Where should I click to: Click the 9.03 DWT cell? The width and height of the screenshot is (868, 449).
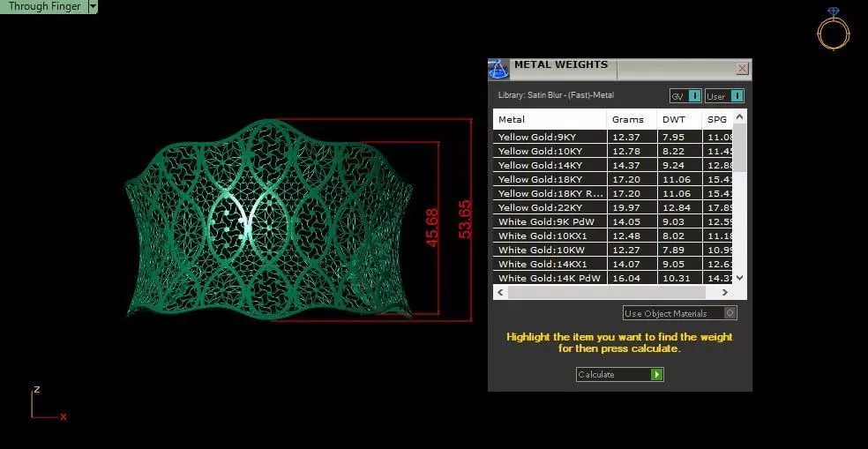(x=679, y=221)
